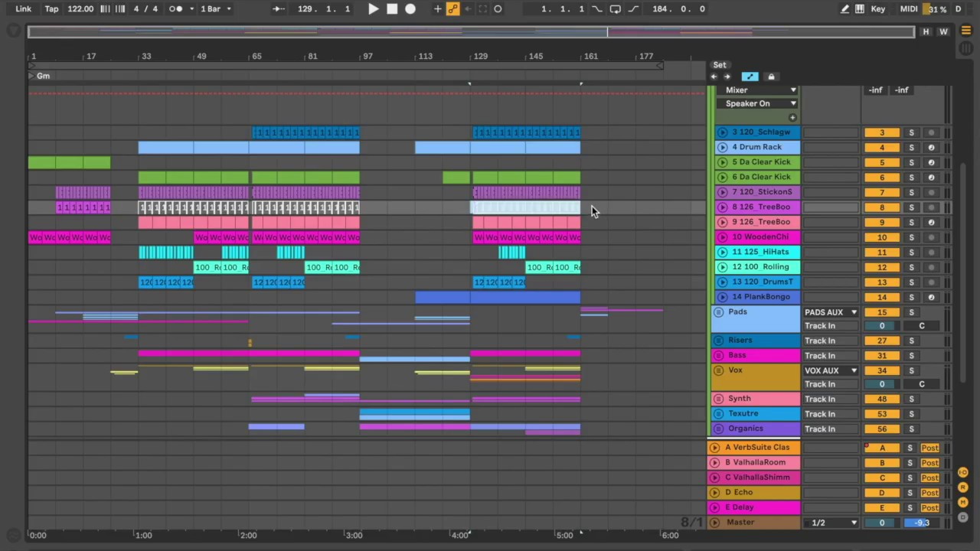Open the follow playback icon
Image resolution: width=980 pixels, height=551 pixels.
click(x=279, y=9)
